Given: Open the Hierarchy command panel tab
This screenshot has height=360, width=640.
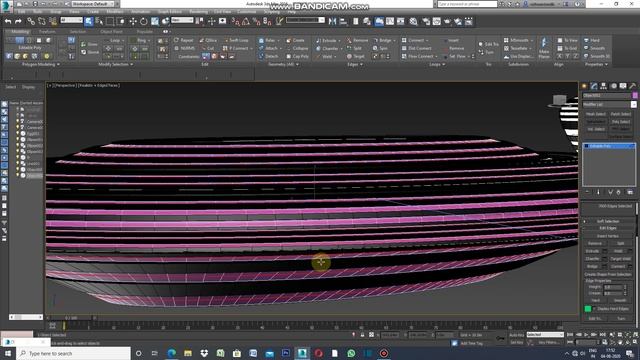Looking at the screenshot, I should (603, 86).
